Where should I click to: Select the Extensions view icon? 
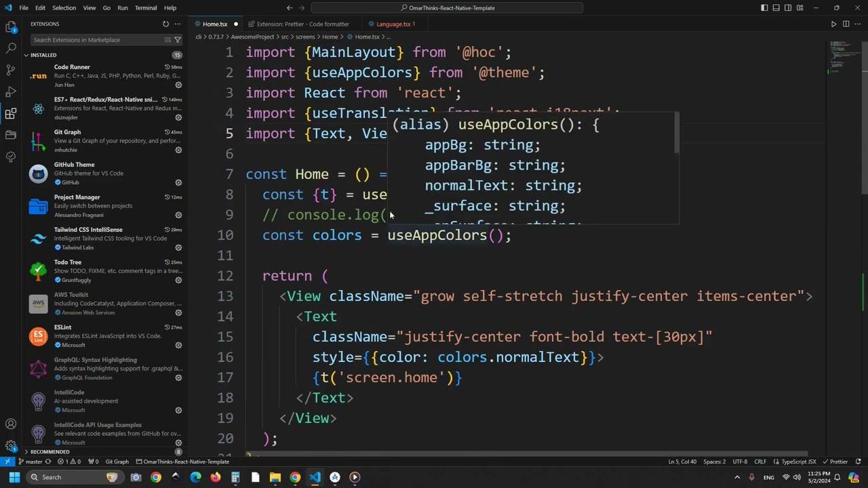[11, 113]
